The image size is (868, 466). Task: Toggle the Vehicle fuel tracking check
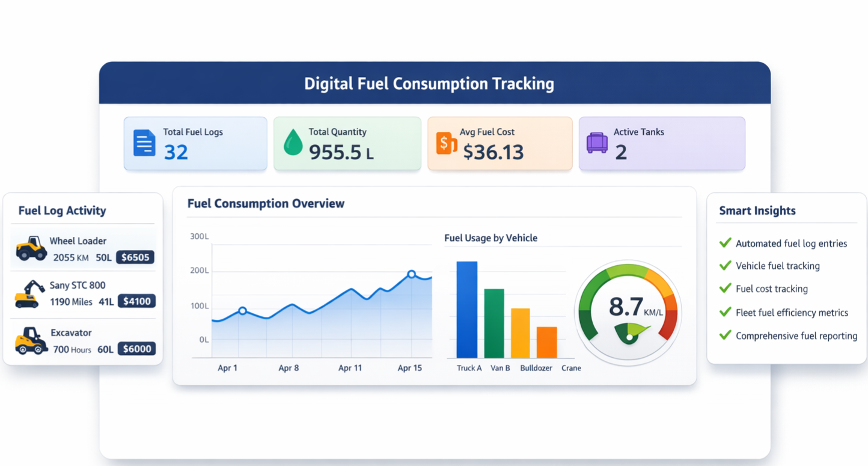(x=725, y=266)
